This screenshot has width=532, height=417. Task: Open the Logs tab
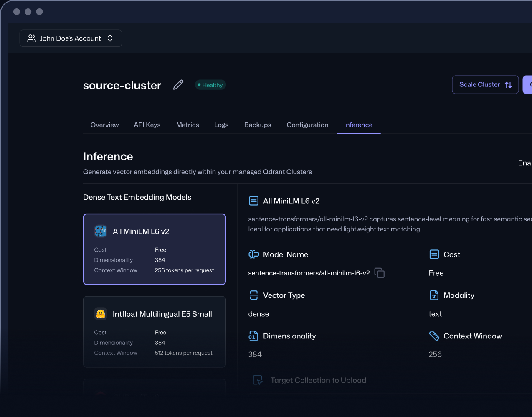pyautogui.click(x=221, y=125)
